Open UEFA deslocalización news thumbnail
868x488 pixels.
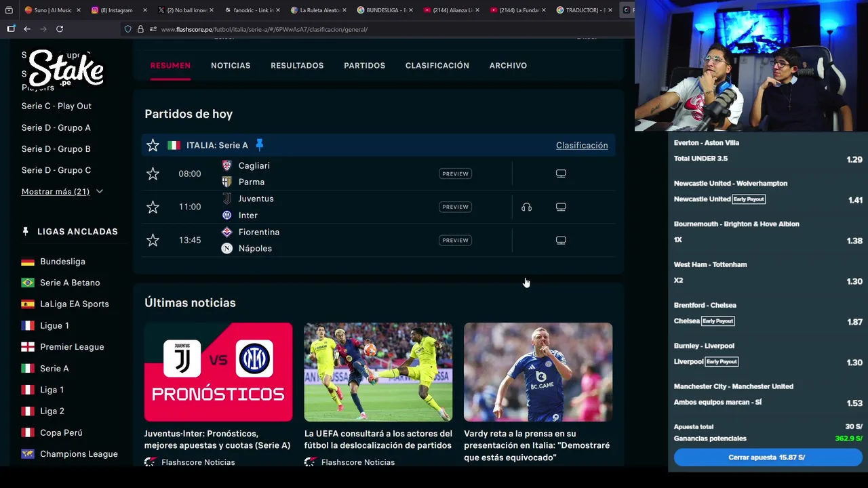[378, 372]
